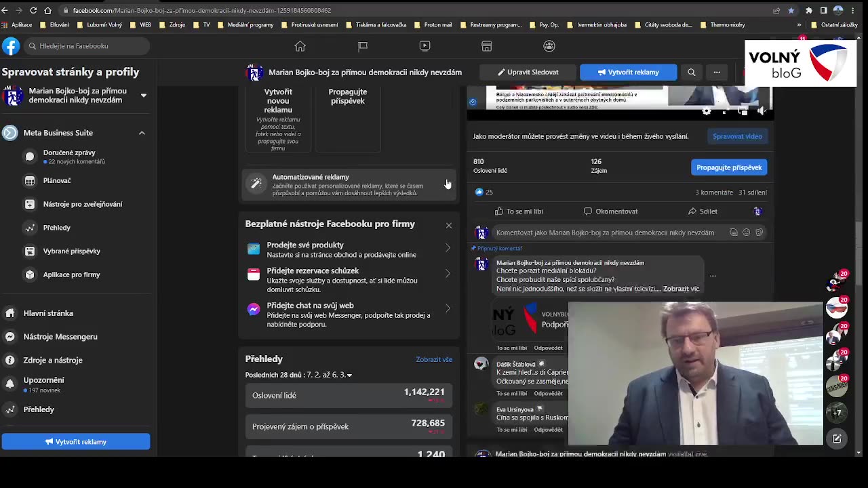Open the Home feed icon
Viewport: 868px width, 488px height.
(x=300, y=46)
